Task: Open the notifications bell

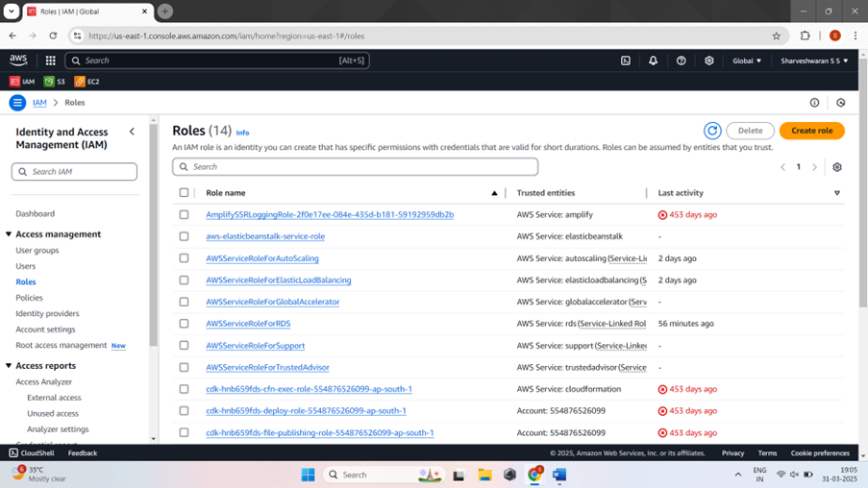Action: pyautogui.click(x=654, y=61)
